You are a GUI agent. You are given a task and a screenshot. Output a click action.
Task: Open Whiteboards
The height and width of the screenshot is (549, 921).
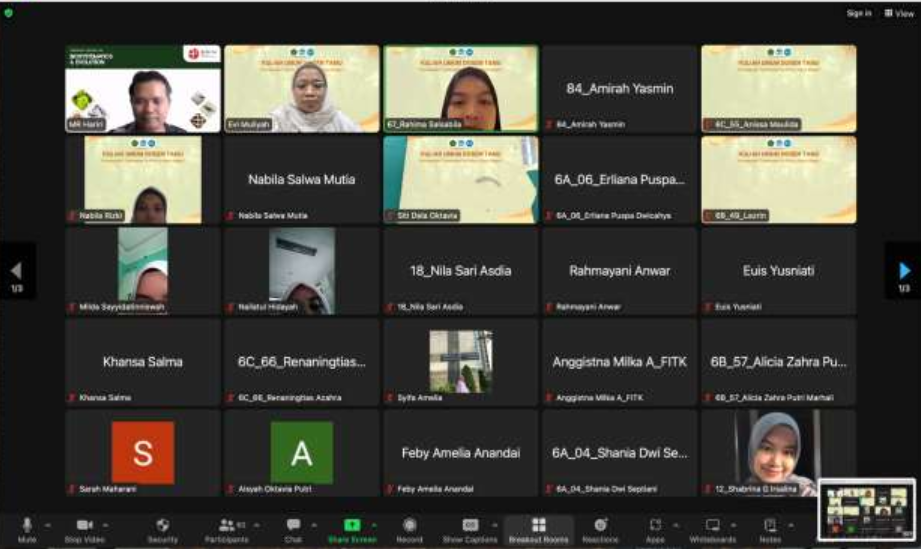coord(712,527)
